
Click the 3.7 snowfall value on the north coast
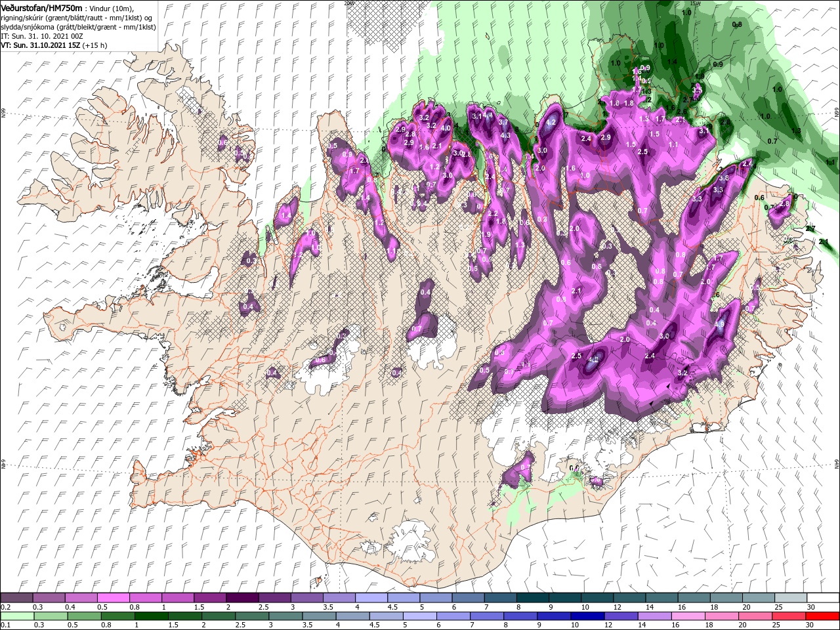503,122
